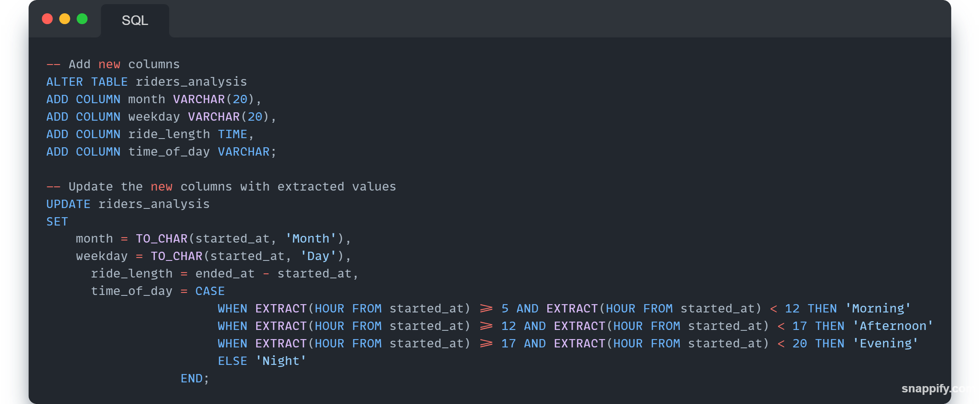Click 'ride_length TIME' column definition
Image resolution: width=980 pixels, height=404 pixels.
(187, 134)
